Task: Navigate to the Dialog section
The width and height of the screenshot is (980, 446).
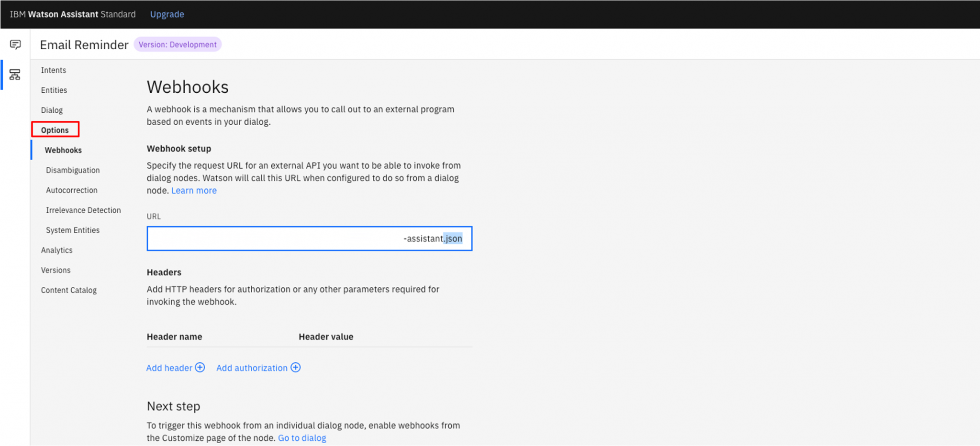Action: 52,110
